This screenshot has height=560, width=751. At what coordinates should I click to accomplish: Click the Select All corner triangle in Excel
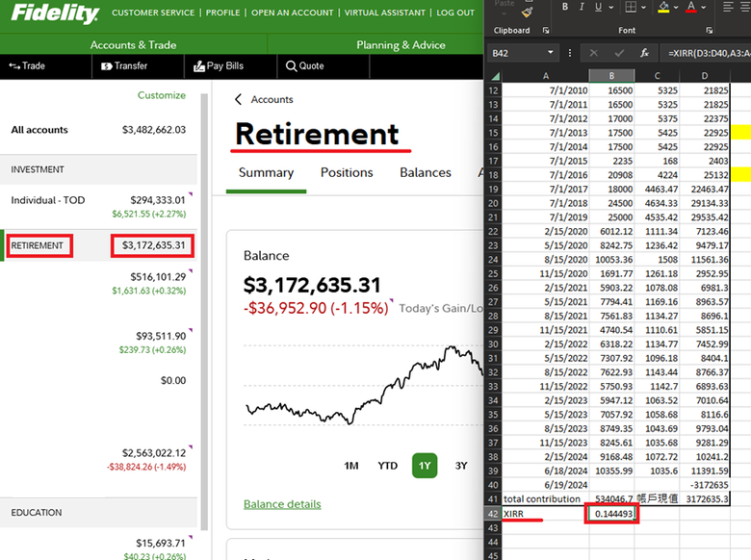click(x=495, y=76)
